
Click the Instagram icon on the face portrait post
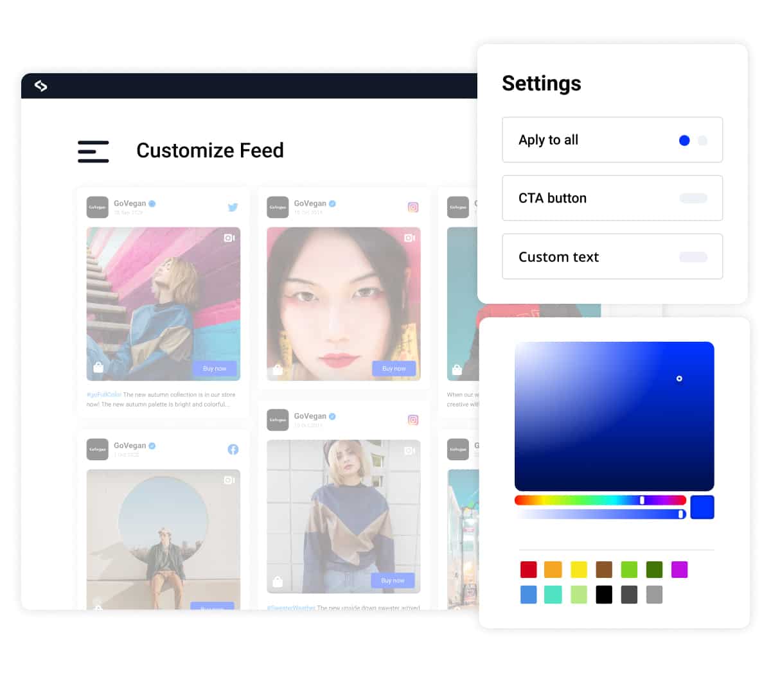pyautogui.click(x=413, y=207)
